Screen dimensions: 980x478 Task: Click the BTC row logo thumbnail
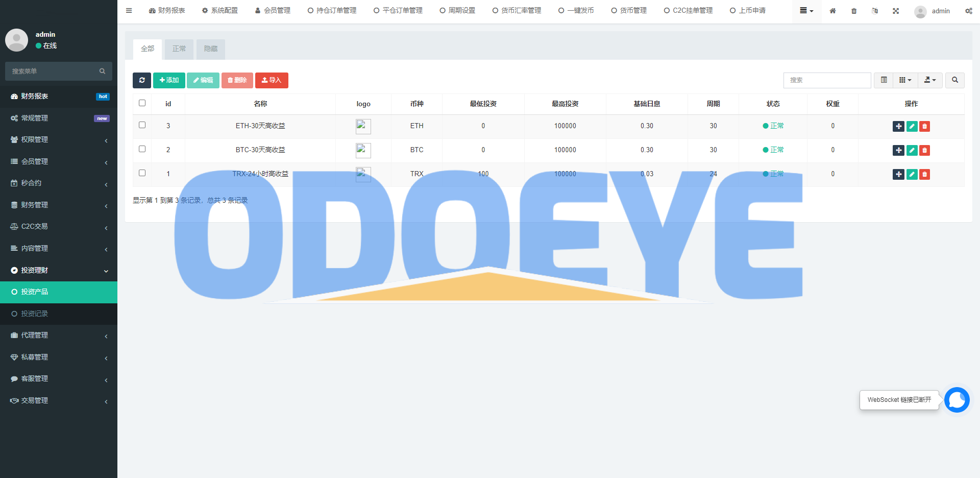(x=363, y=150)
